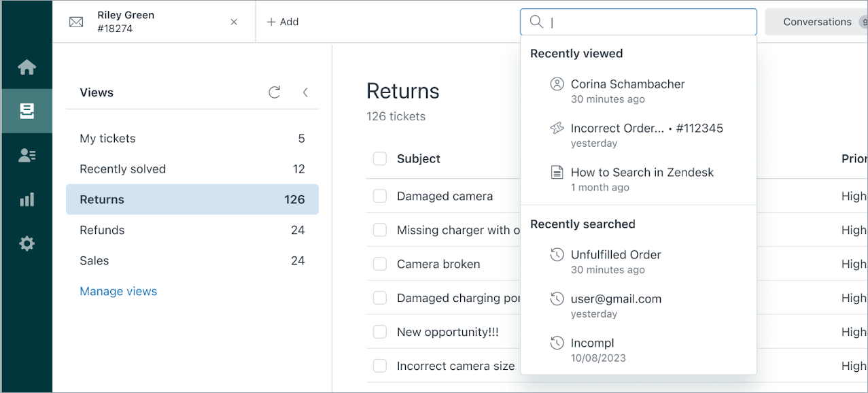Click the search magnifier icon
The width and height of the screenshot is (868, 393).
[x=536, y=22]
